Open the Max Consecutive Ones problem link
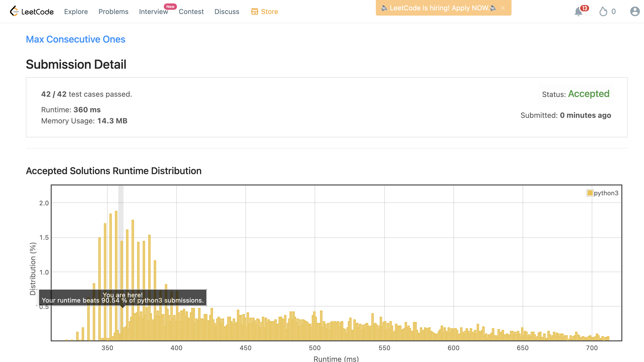The image size is (644, 362). coord(75,39)
